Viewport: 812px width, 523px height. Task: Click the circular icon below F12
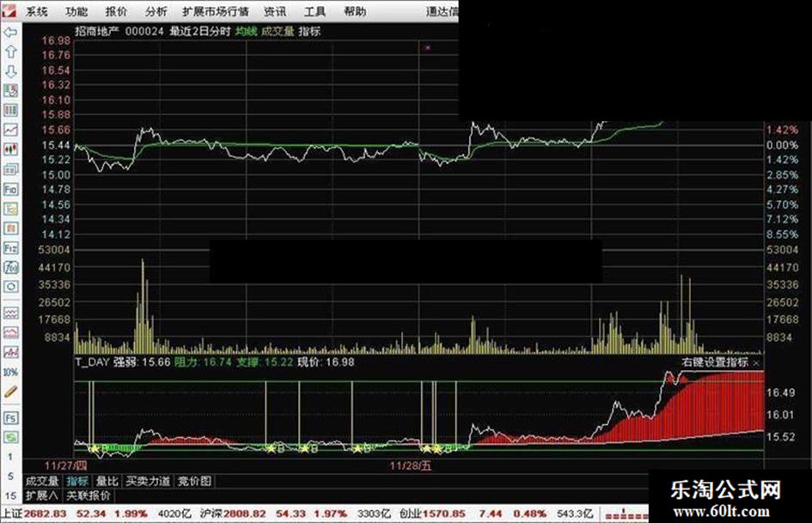tap(10, 287)
